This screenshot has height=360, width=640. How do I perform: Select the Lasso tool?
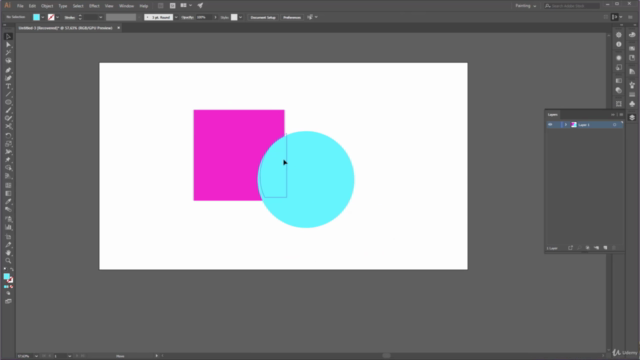click(x=8, y=60)
